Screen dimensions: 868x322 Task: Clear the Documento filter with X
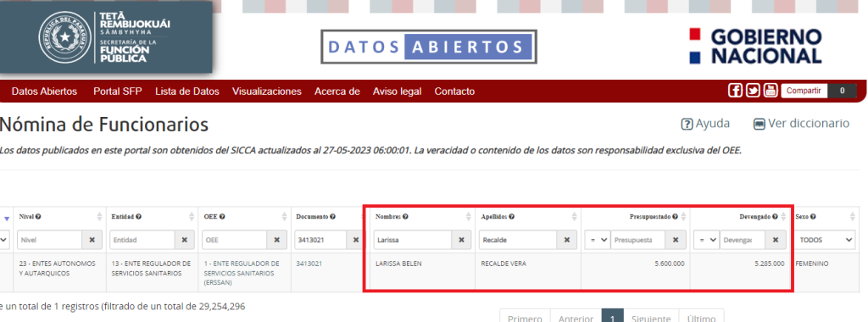pyautogui.click(x=355, y=240)
